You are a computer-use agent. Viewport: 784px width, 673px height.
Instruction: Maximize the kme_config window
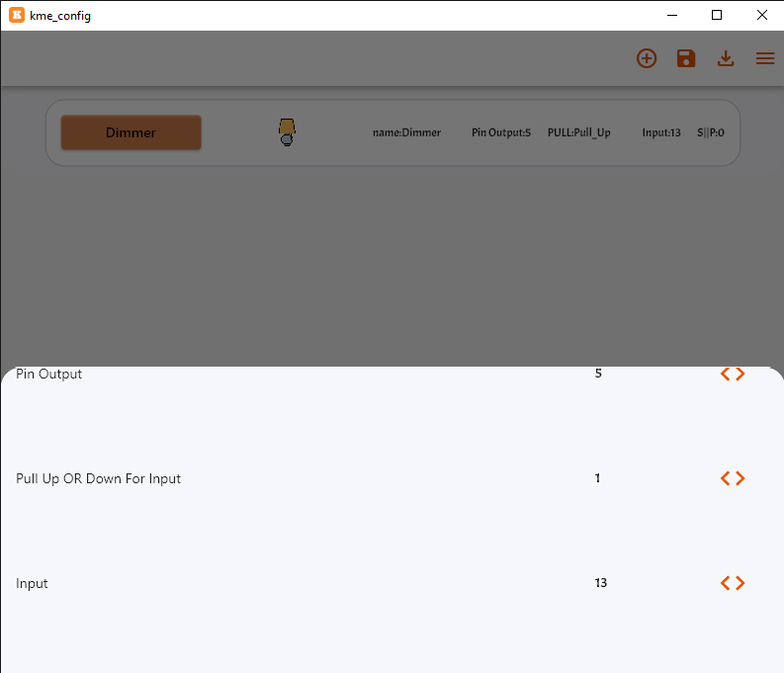coord(717,15)
